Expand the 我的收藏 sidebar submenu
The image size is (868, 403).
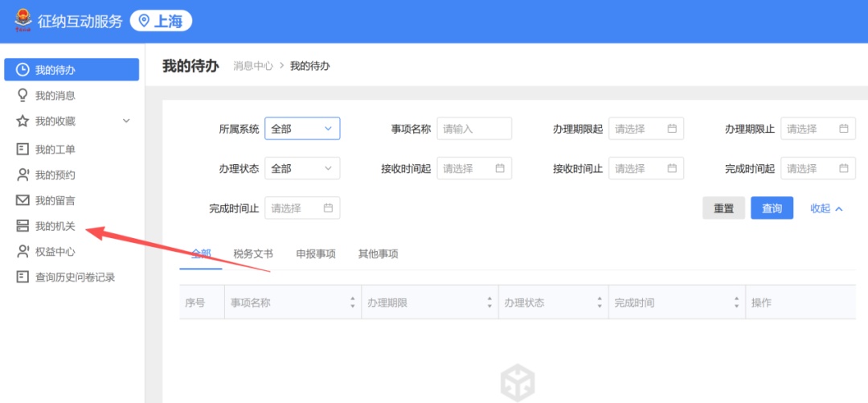[126, 121]
